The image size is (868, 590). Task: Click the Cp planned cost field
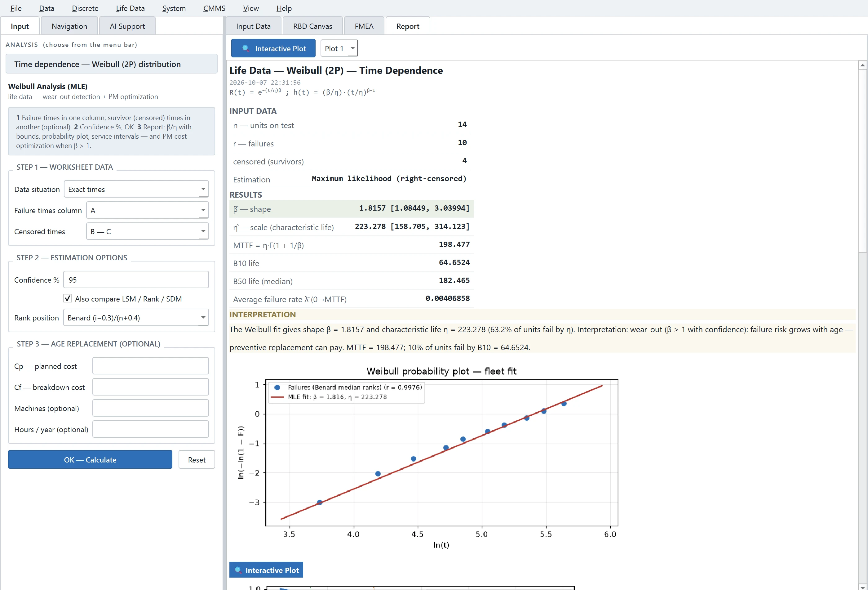pyautogui.click(x=151, y=366)
